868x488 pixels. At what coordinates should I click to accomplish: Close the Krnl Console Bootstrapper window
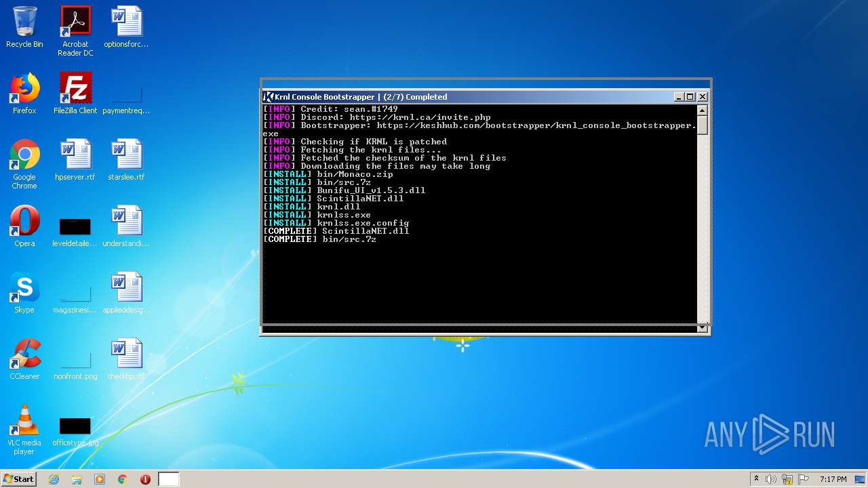coord(703,97)
